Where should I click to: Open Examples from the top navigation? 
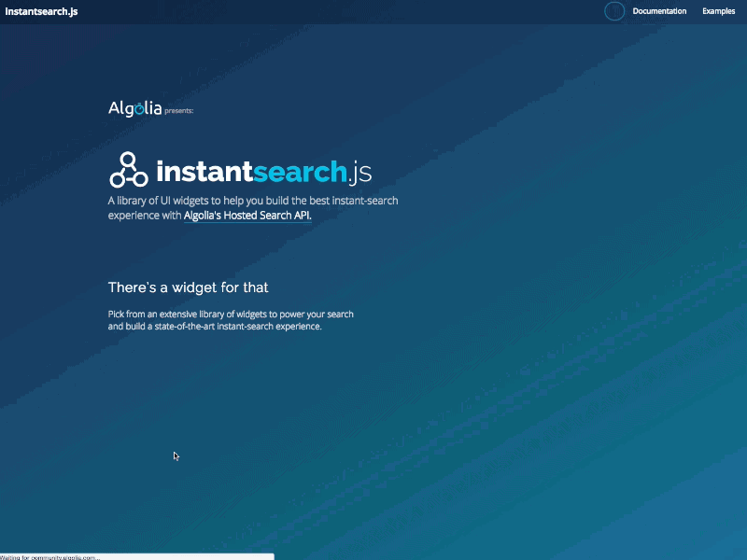click(x=718, y=10)
